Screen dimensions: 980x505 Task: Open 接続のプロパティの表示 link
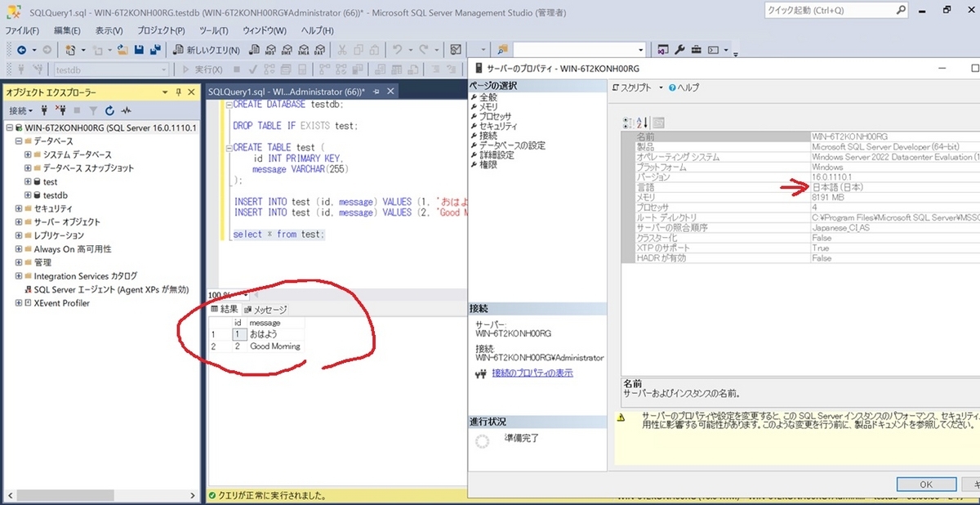(x=532, y=373)
